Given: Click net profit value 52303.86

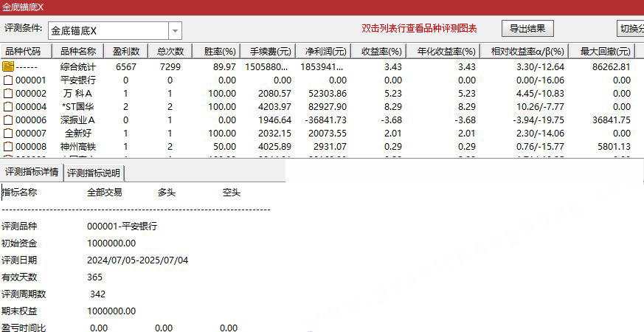Looking at the screenshot, I should 328,93.
